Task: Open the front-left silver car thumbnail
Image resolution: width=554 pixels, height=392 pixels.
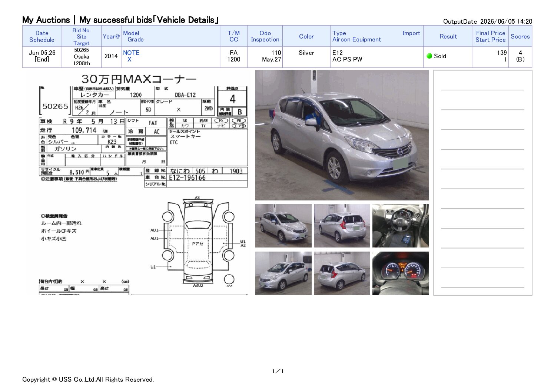Action: [x=283, y=226]
